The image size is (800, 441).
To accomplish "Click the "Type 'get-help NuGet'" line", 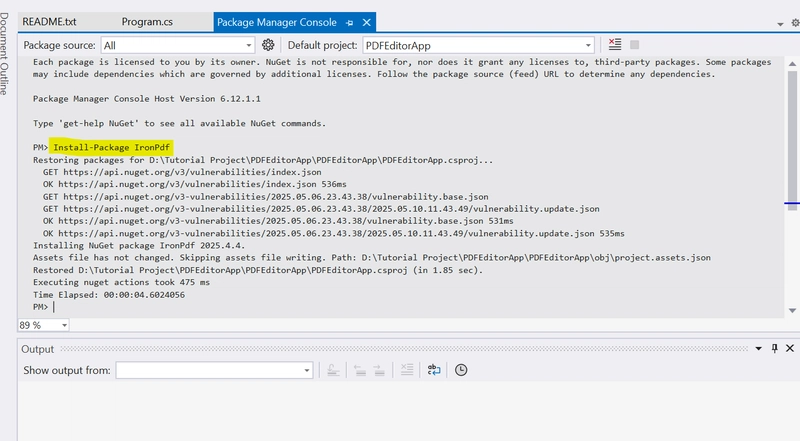I will point(179,123).
